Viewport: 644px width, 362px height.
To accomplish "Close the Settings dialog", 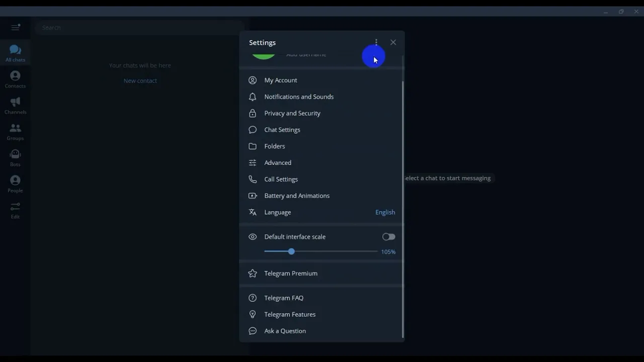I will pos(393,42).
